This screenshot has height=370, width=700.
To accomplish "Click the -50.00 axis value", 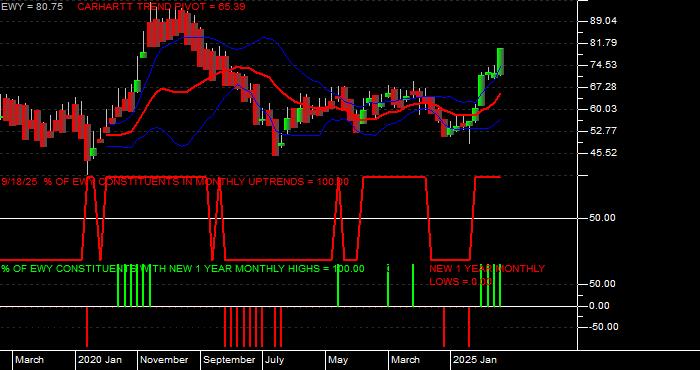I will click(x=604, y=327).
